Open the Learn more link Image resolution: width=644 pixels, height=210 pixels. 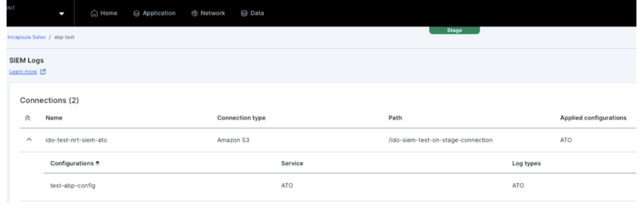23,72
